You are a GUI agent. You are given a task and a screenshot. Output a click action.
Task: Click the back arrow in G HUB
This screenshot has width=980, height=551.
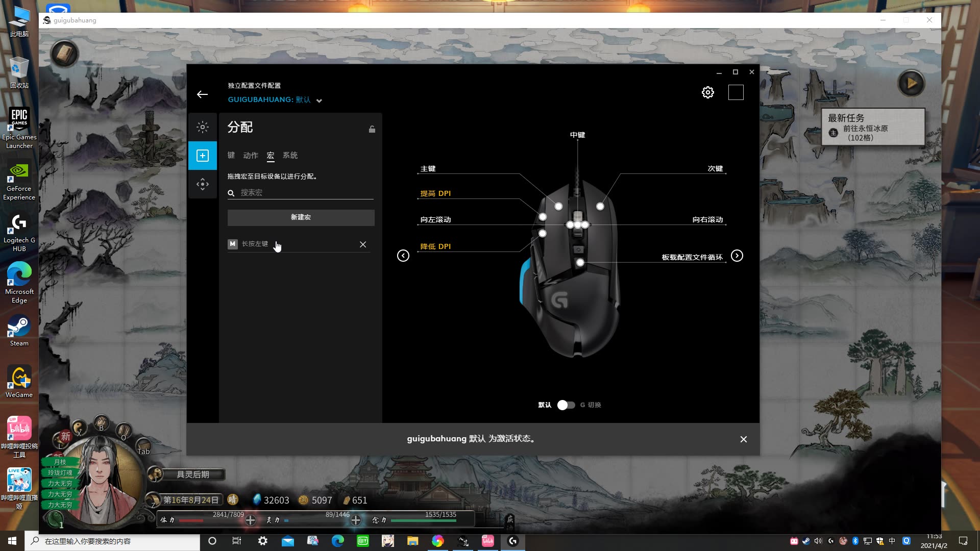pos(202,94)
